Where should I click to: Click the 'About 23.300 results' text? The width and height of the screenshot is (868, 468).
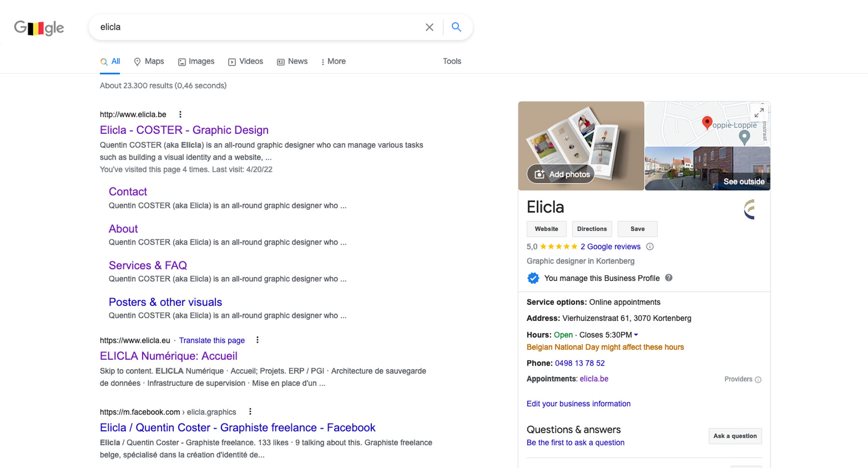coord(163,85)
